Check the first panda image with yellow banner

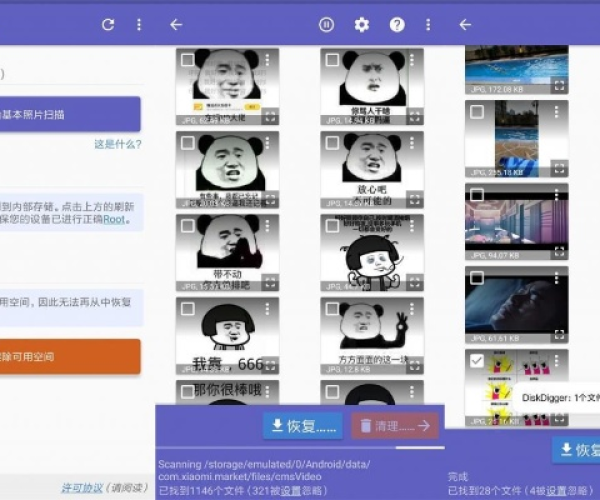pyautogui.click(x=188, y=60)
